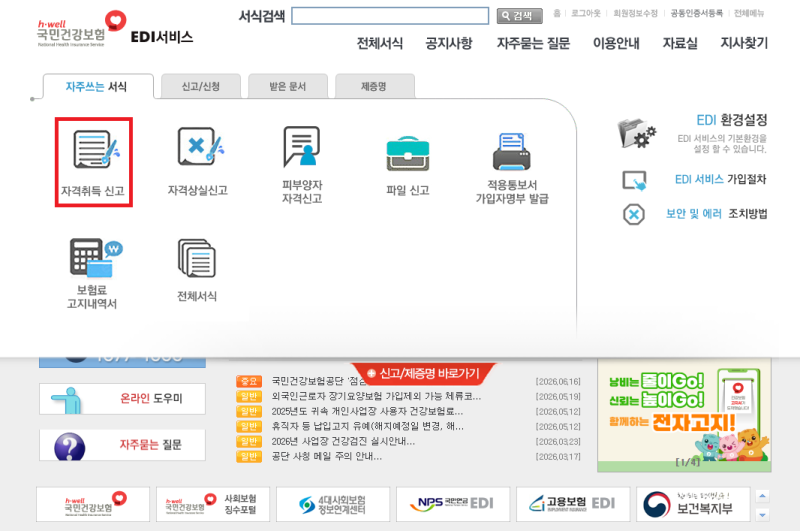Switch to the 제증명 tab
The width and height of the screenshot is (800, 531).
[374, 87]
